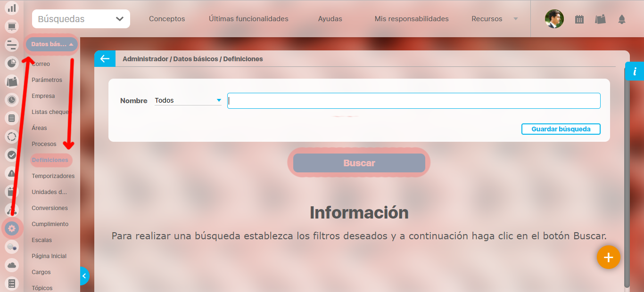Open the calendar icon in top bar

click(579, 19)
